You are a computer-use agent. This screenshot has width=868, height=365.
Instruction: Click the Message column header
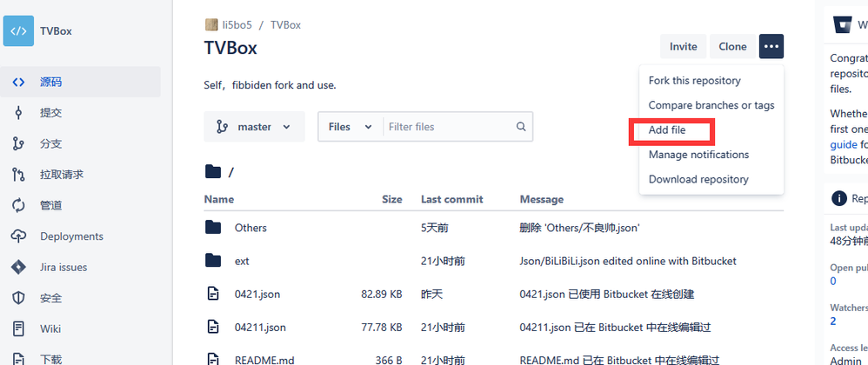(x=541, y=199)
